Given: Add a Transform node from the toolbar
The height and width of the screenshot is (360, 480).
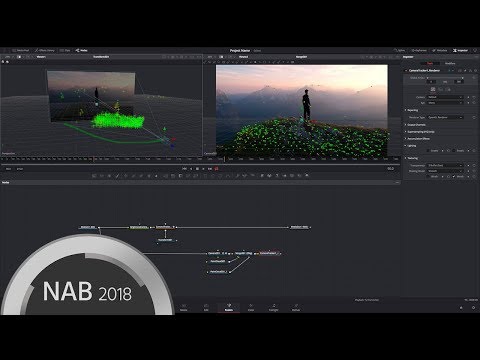Looking at the screenshot, I should click(x=195, y=176).
